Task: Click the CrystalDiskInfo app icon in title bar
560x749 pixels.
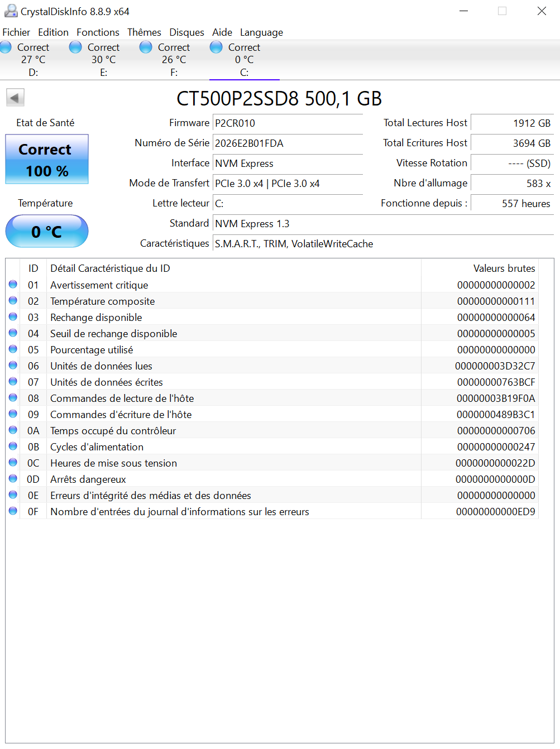Action: click(x=11, y=11)
